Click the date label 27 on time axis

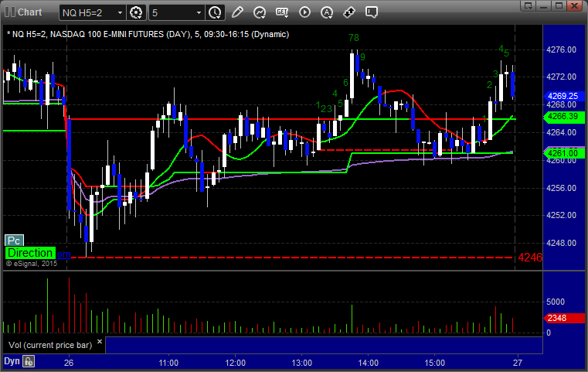click(x=518, y=363)
